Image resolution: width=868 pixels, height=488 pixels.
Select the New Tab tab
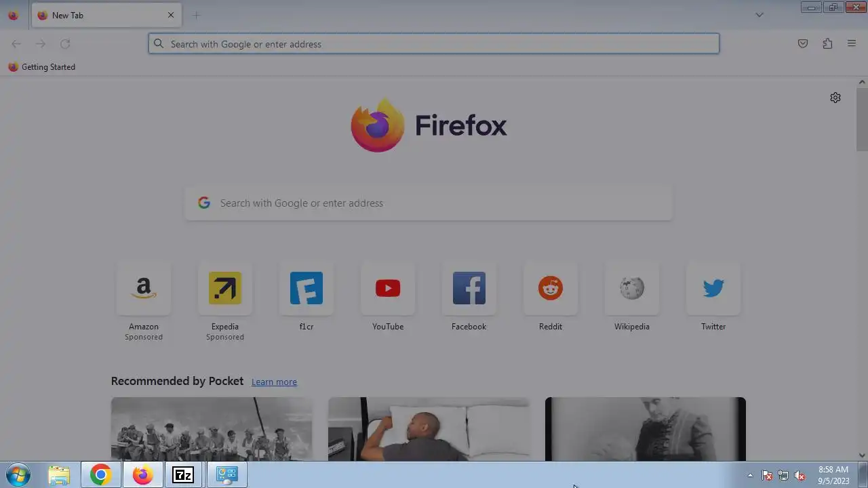click(106, 15)
